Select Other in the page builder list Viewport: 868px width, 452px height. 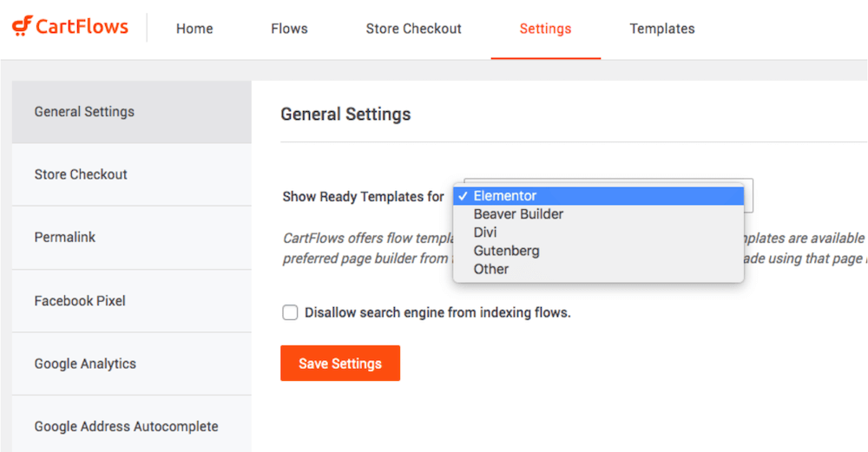pyautogui.click(x=598, y=269)
